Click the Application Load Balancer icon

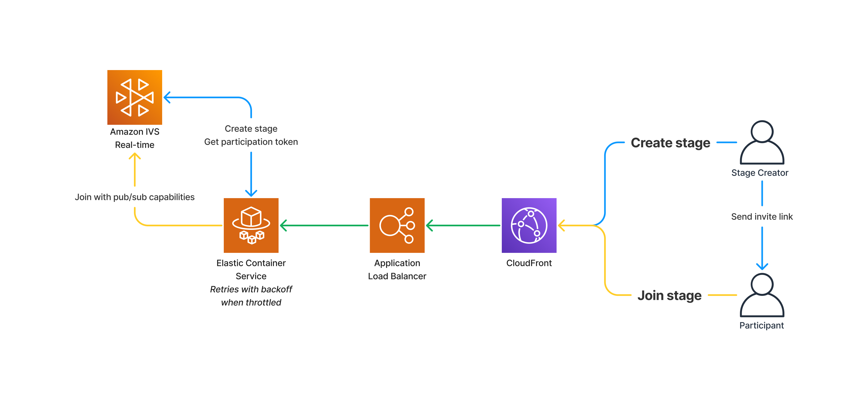point(397,225)
